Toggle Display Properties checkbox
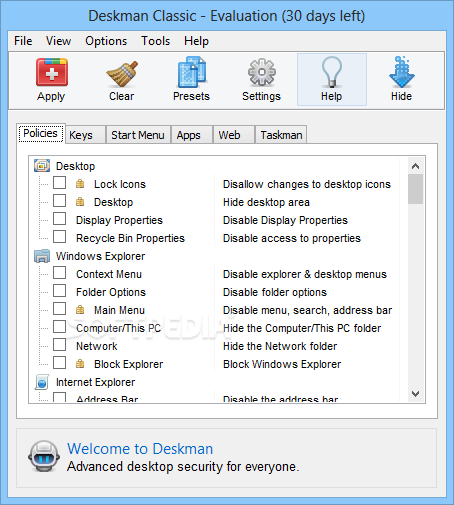This screenshot has height=505, width=454. 59,219
